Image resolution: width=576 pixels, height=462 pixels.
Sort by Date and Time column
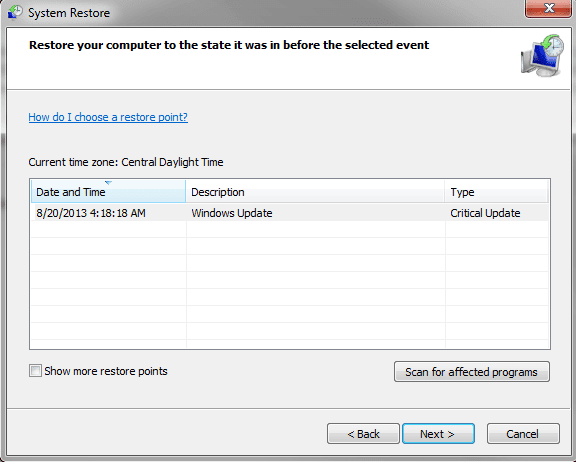pyautogui.click(x=108, y=192)
